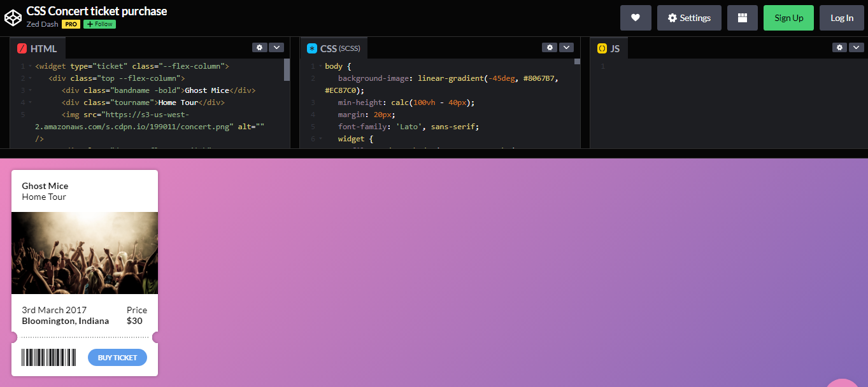Screen dimensions: 868x387
Task: Click the barcode on the ticket
Action: [x=49, y=358]
